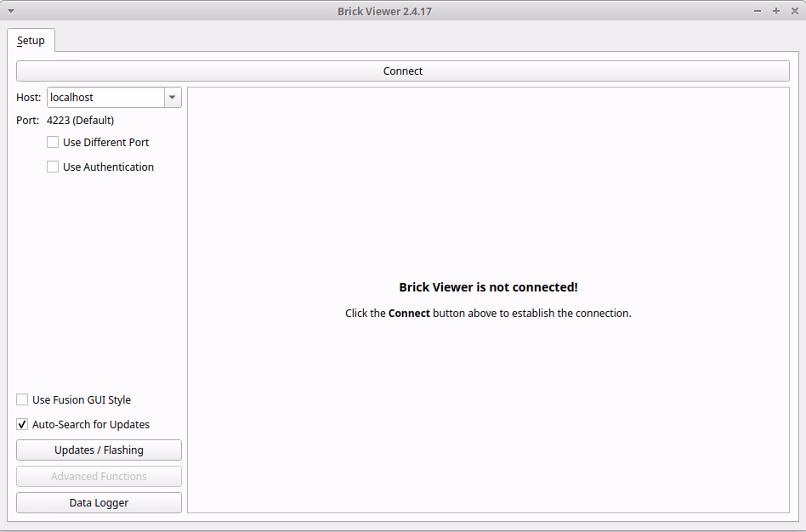Minimize the Brick Viewer window

[758, 11]
